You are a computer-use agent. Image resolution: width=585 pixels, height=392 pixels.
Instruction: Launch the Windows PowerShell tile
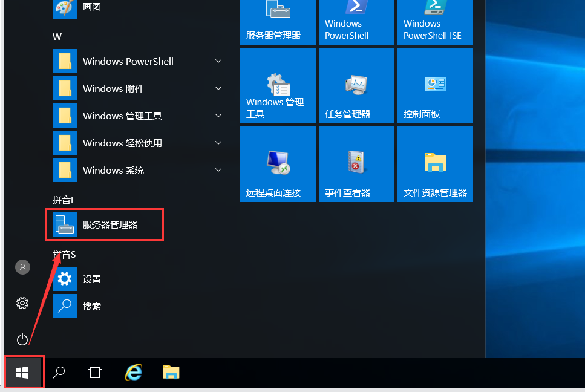[x=356, y=22]
